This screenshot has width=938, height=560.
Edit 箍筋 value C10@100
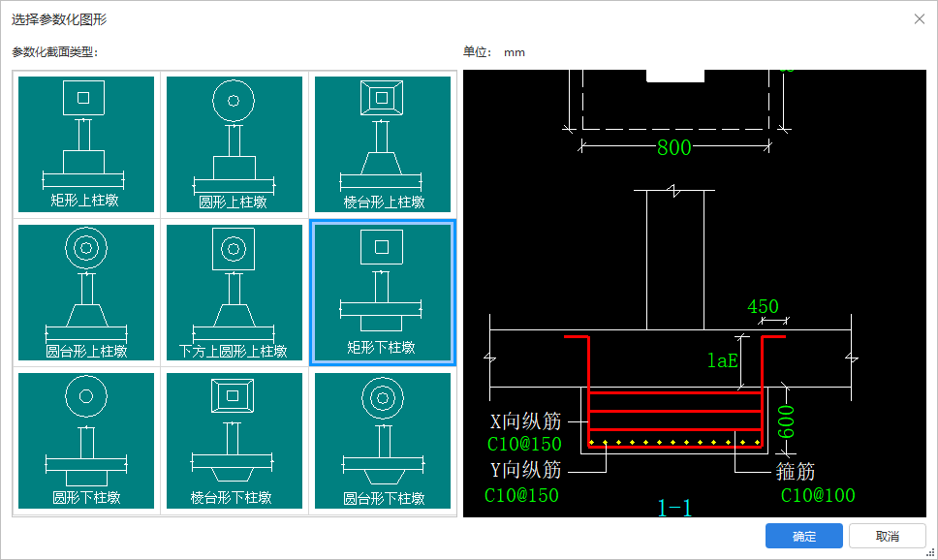818,495
